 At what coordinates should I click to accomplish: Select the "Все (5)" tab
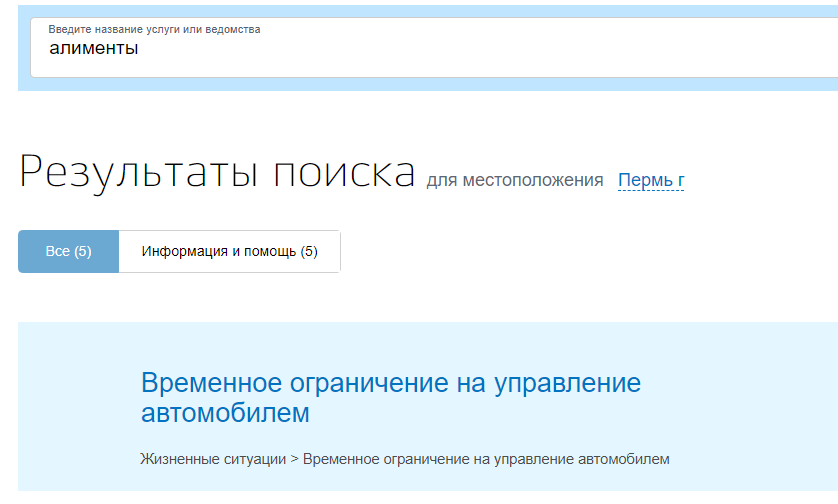(68, 251)
